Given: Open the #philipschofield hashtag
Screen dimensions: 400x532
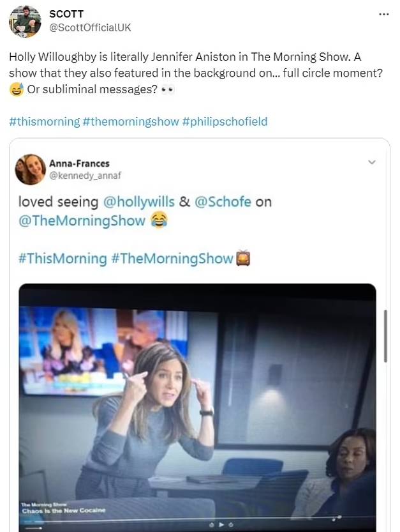Looking at the screenshot, I should click(225, 121).
